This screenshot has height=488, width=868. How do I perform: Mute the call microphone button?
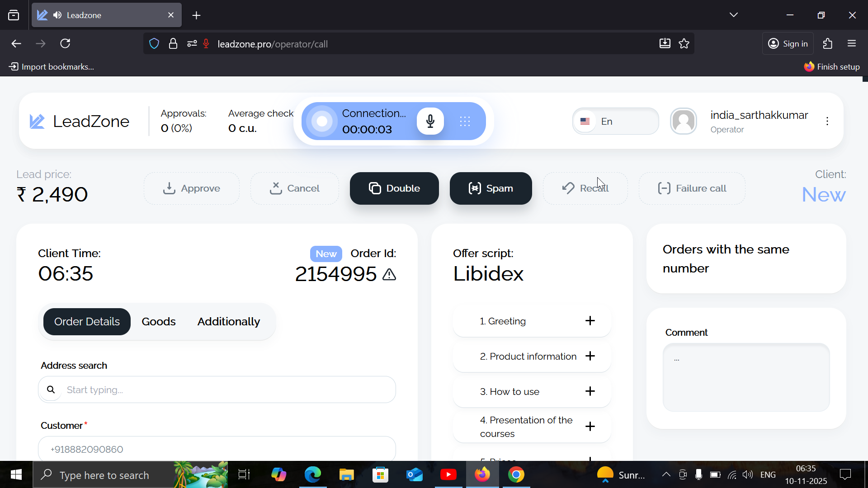pyautogui.click(x=430, y=121)
